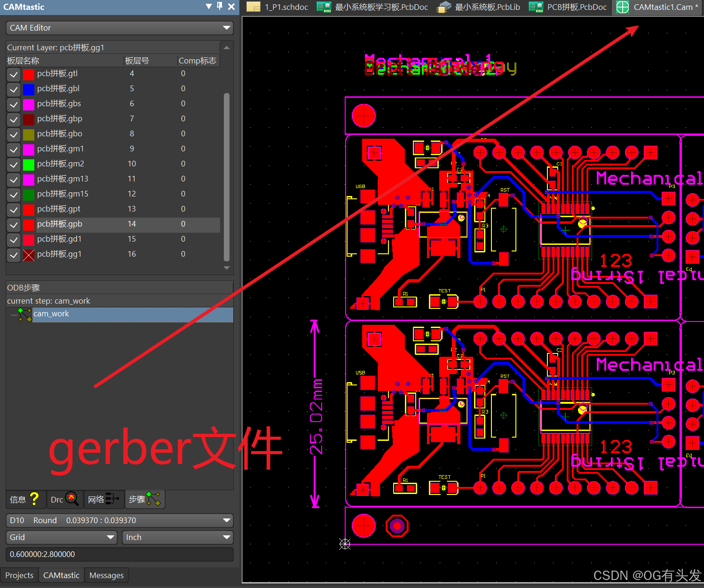Open the D10 Round aperture dropdown
Viewport: 704px width, 588px height.
[119, 520]
